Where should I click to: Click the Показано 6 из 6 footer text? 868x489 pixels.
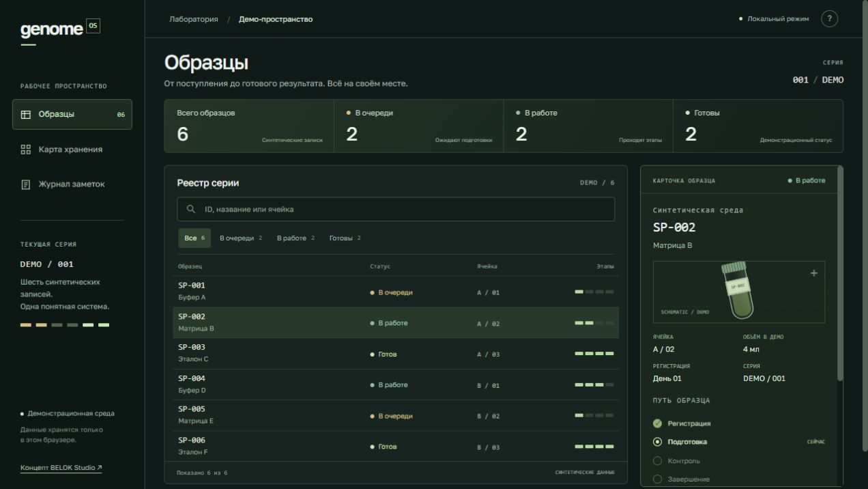(202, 473)
